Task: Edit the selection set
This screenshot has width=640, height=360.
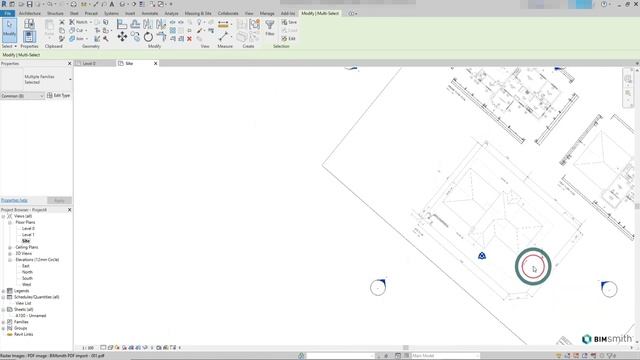Action: [x=289, y=39]
